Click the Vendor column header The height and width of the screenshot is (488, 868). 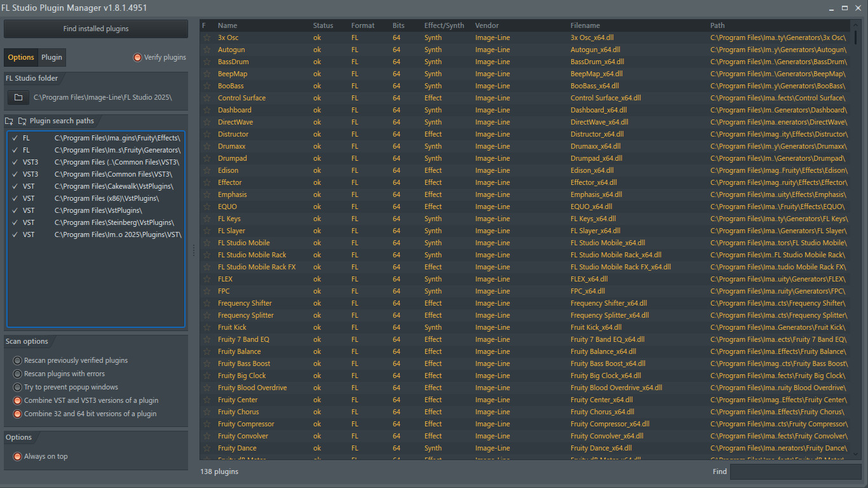pos(487,25)
